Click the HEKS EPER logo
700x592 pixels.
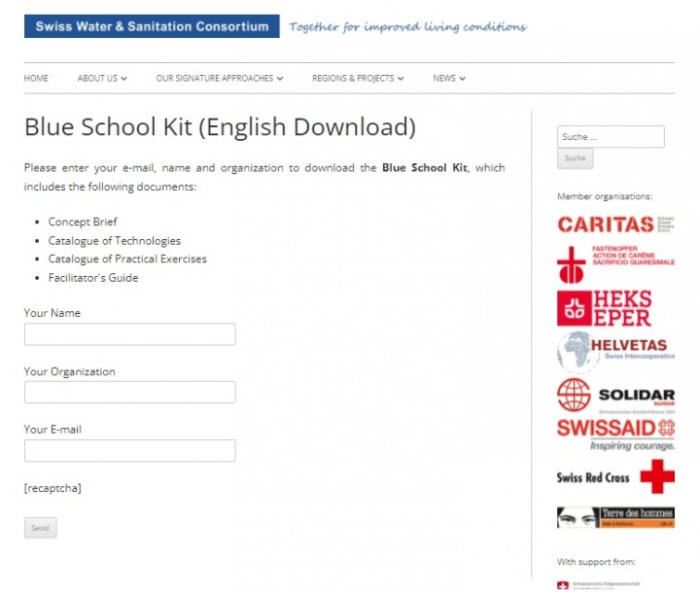(x=604, y=308)
